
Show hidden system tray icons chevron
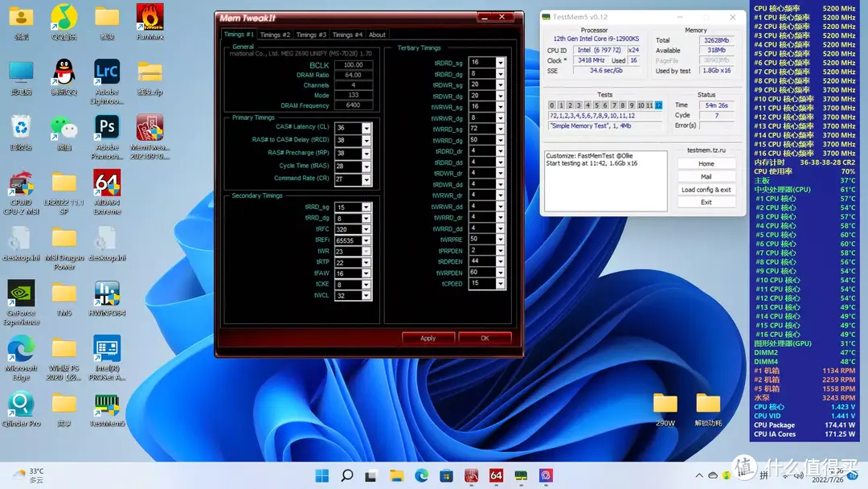point(699,475)
